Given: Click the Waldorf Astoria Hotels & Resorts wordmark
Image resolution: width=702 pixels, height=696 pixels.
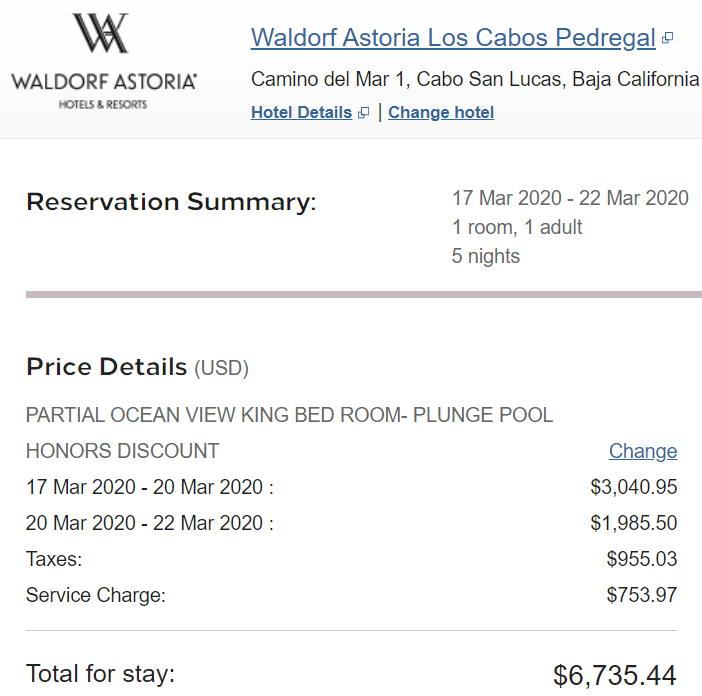Looking at the screenshot, I should click(103, 91).
